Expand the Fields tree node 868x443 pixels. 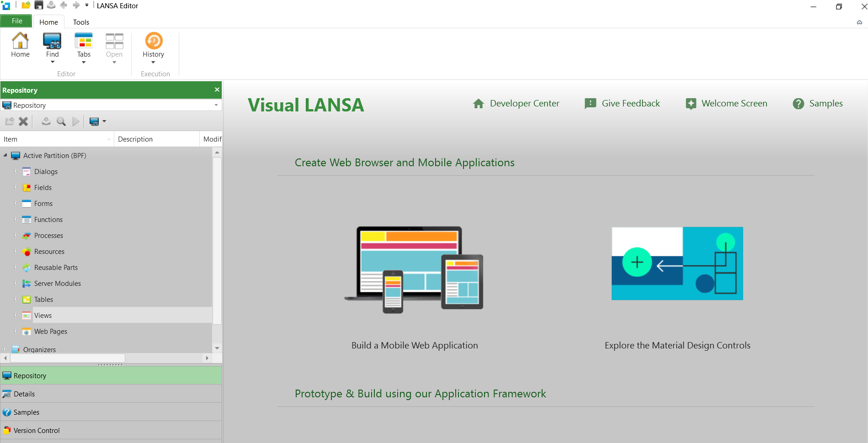[x=15, y=188]
